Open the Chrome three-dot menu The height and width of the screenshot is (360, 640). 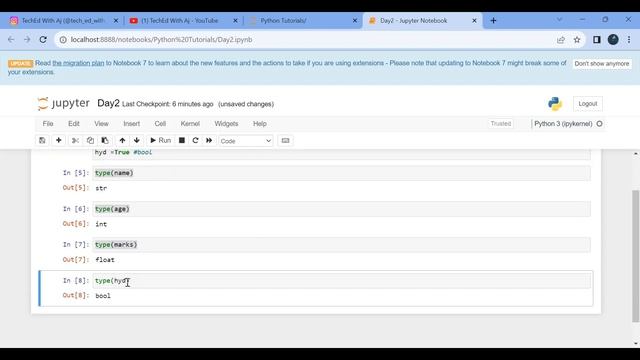pyautogui.click(x=629, y=40)
